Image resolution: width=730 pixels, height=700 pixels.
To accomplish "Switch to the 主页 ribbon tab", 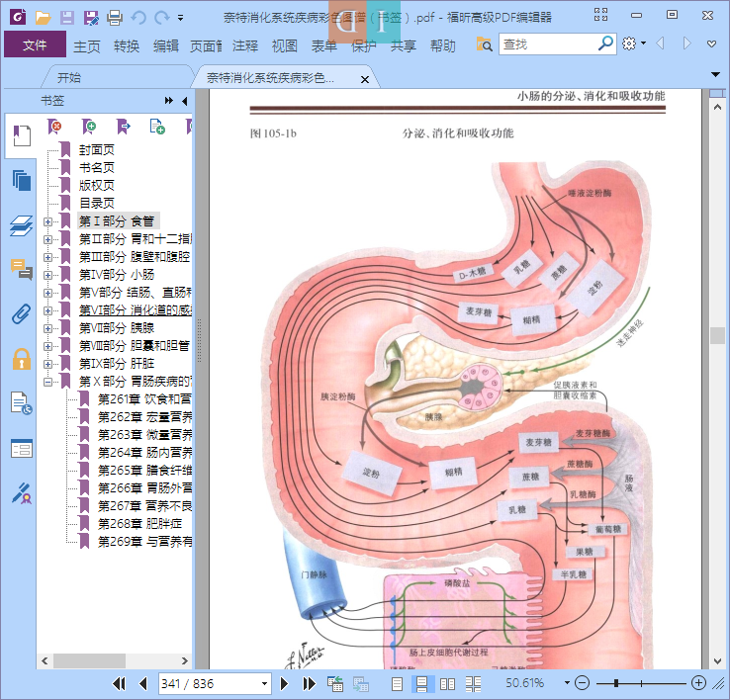I will pyautogui.click(x=87, y=46).
